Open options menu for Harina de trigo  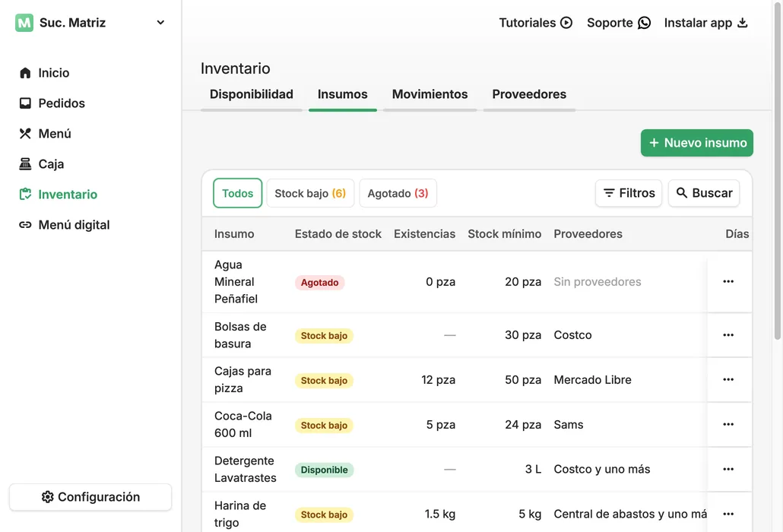[728, 514]
